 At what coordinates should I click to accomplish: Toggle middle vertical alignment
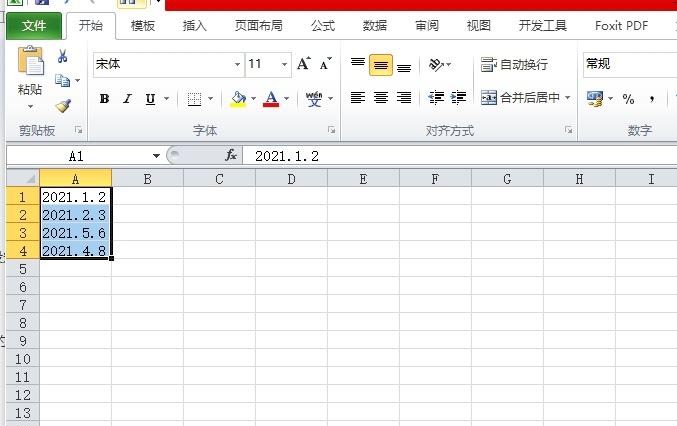click(381, 65)
